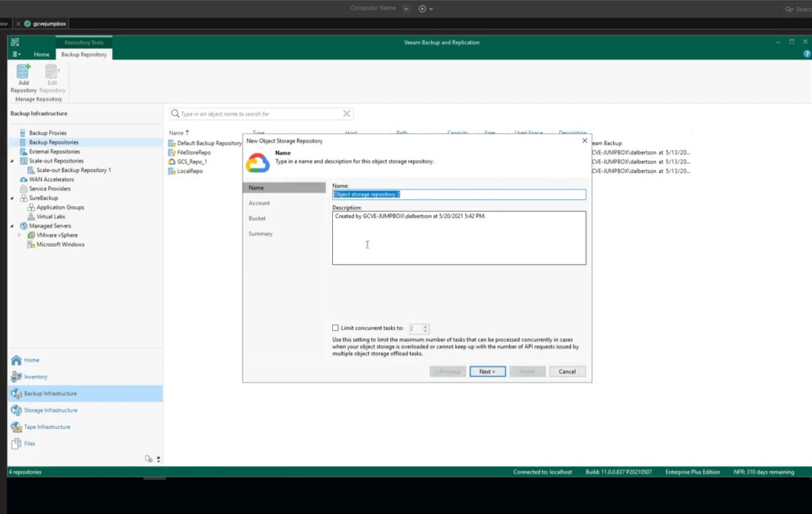Click inside the Description text area
The image size is (812, 514).
click(x=459, y=238)
